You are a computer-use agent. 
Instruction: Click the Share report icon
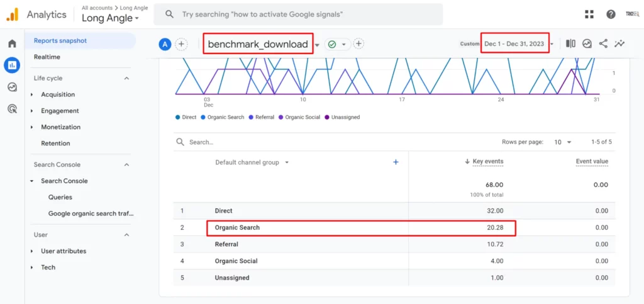[603, 43]
